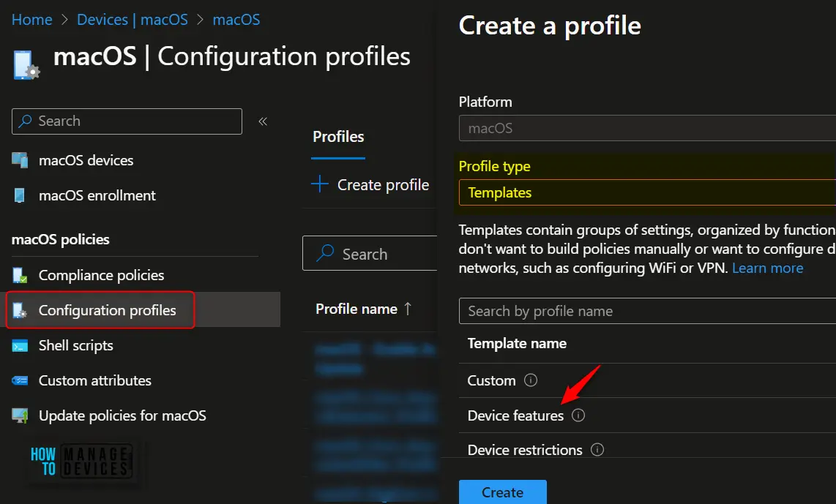Screen dimensions: 836x504
Task: Click the Update policies for macOS icon
Action: [20, 415]
